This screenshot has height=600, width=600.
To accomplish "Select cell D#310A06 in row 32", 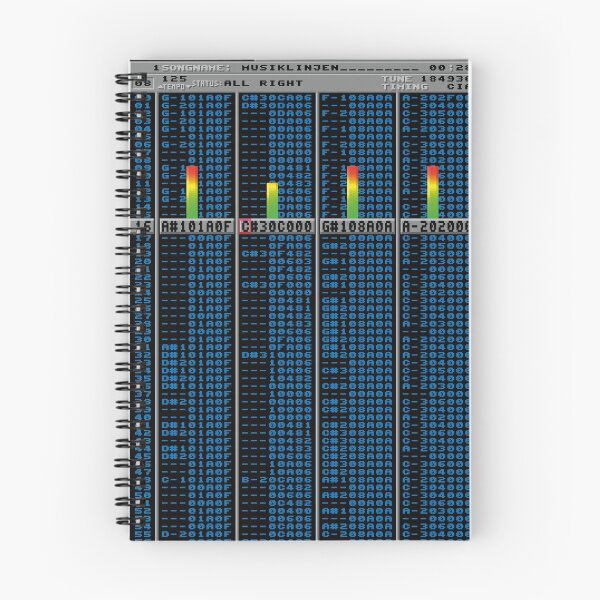I will pos(277,355).
